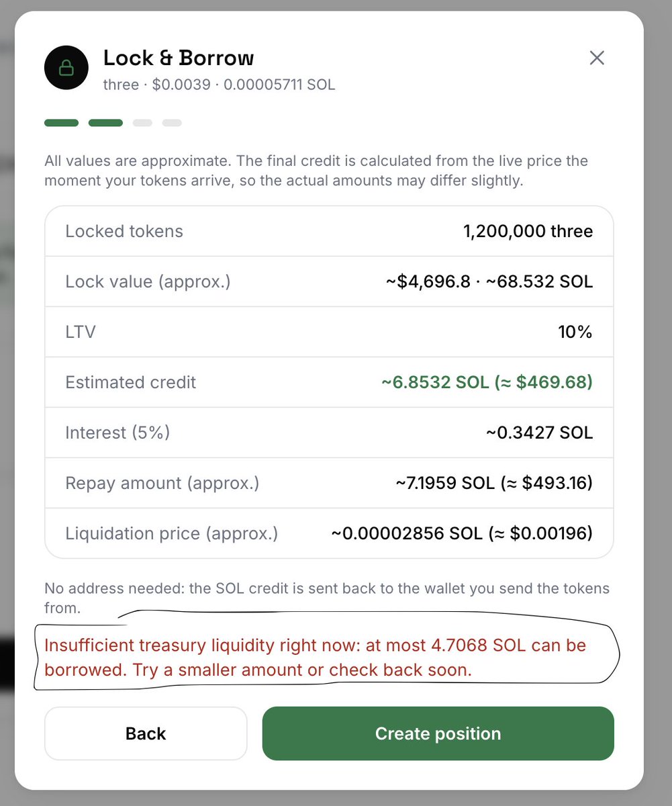Click the green Estimated credit amount
Viewport: 672px width, 806px height.
pos(487,382)
